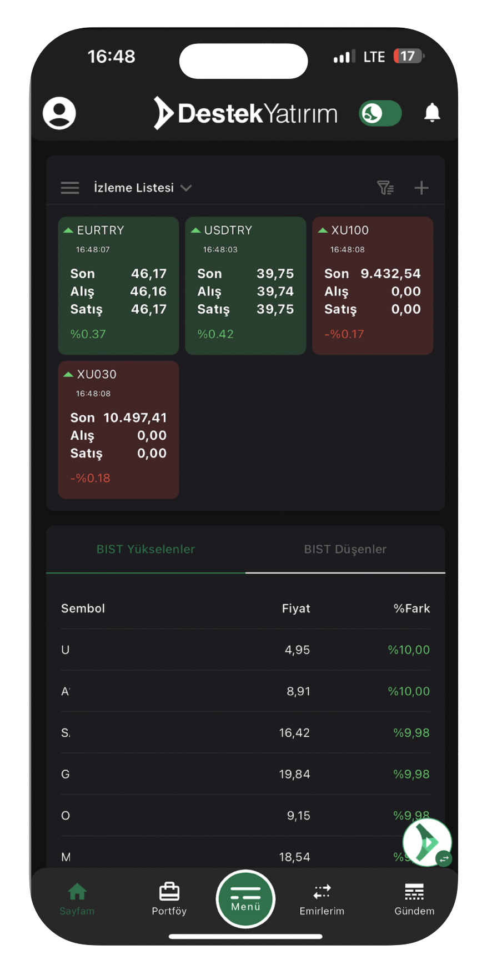The width and height of the screenshot is (487, 980).
Task: Open the Gündem agenda section
Action: (414, 898)
